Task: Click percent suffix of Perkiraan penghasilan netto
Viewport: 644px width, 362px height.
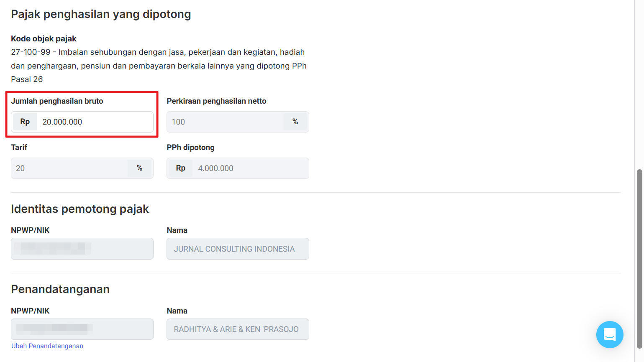Action: (x=295, y=122)
